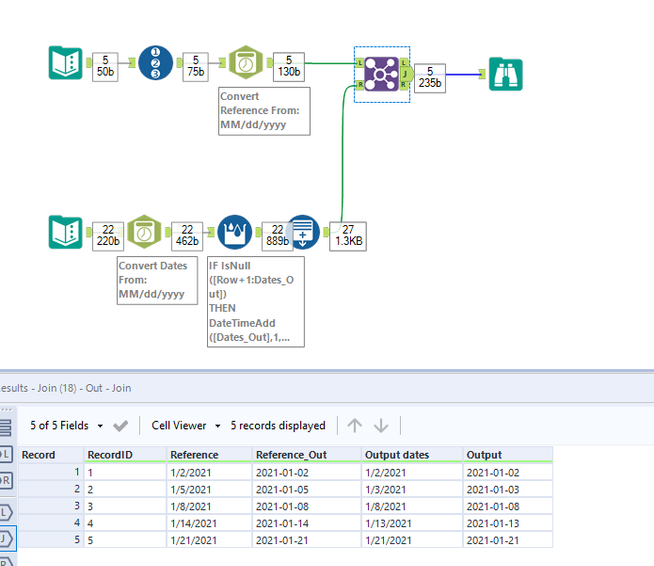654x566 pixels.
Task: Show the L input results anchor
Action: [6, 455]
